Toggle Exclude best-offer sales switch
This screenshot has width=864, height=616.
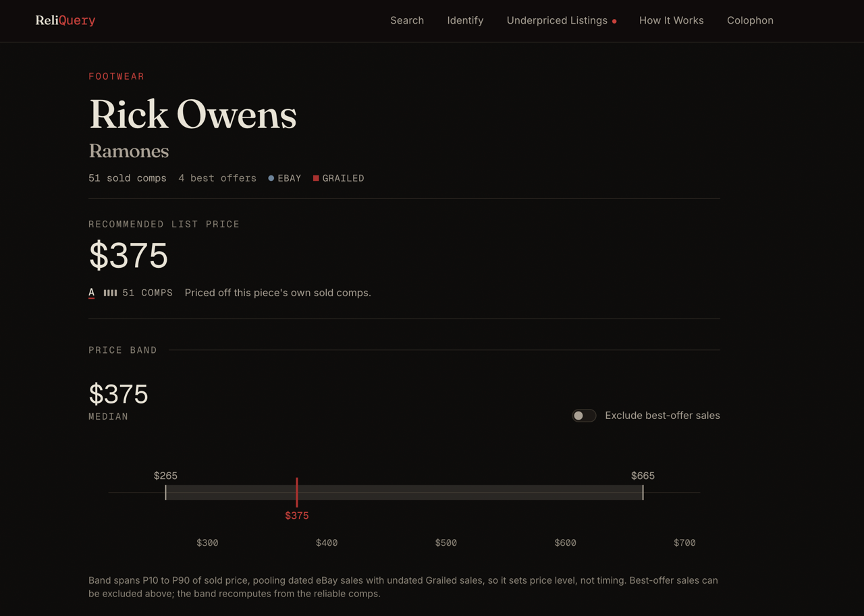(x=584, y=416)
